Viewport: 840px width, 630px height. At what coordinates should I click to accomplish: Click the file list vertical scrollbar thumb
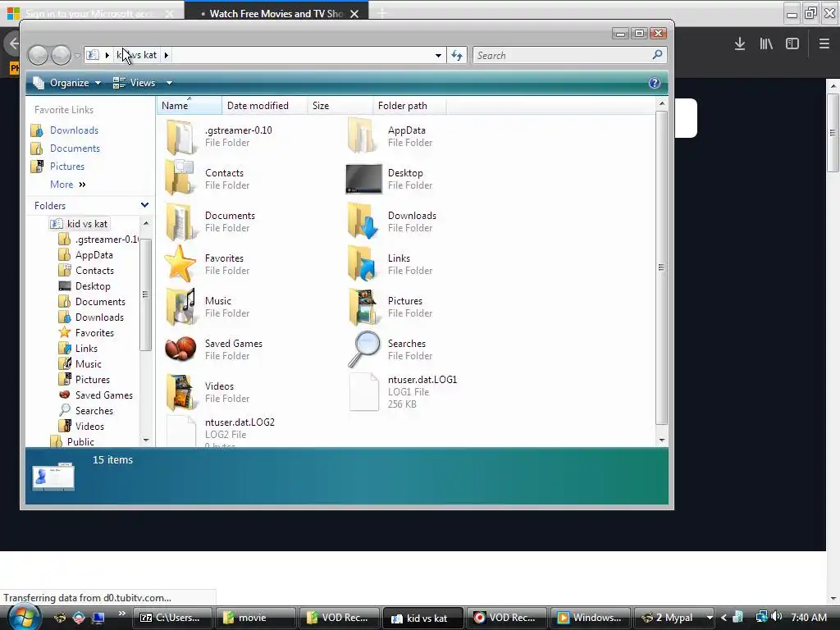coord(661,267)
